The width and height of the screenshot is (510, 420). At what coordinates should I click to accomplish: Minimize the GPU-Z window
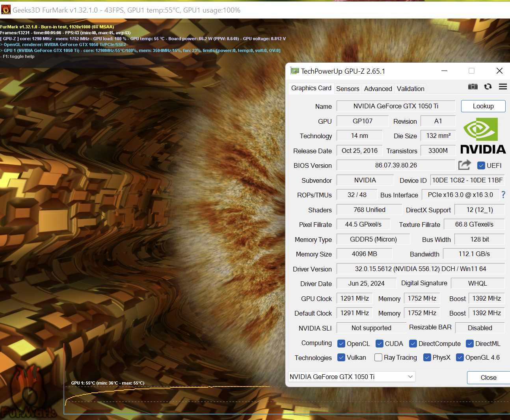[x=444, y=71]
